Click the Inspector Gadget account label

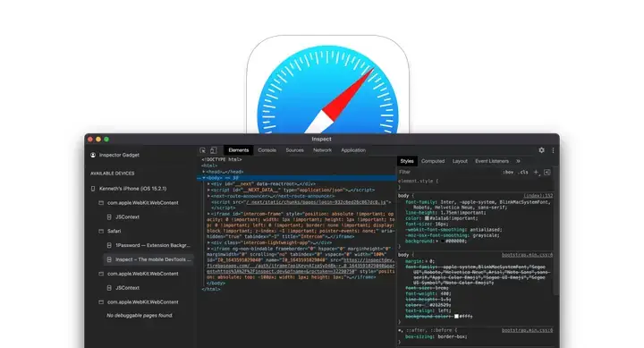pos(119,155)
